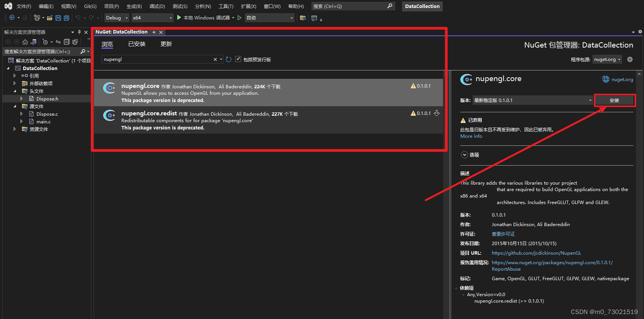Open the Git(G) menu
The width and height of the screenshot is (644, 319).
click(90, 6)
